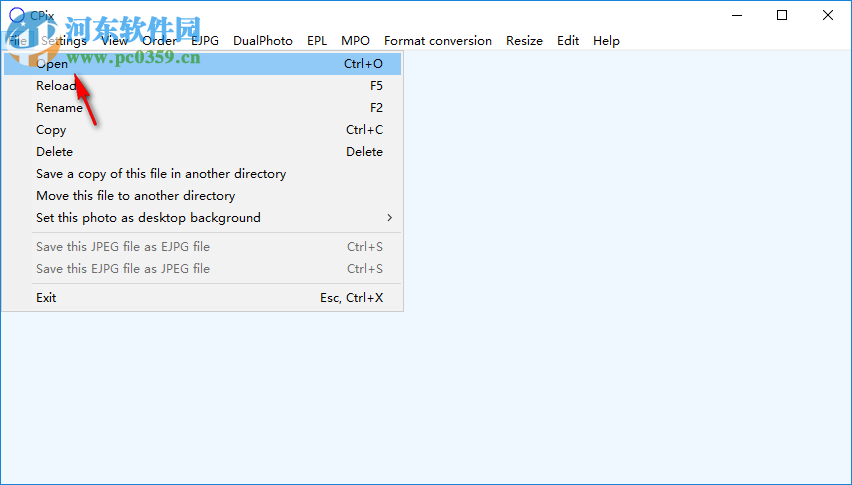Image resolution: width=852 pixels, height=485 pixels.
Task: Save a copy of this file in another directory
Action: click(x=202, y=174)
